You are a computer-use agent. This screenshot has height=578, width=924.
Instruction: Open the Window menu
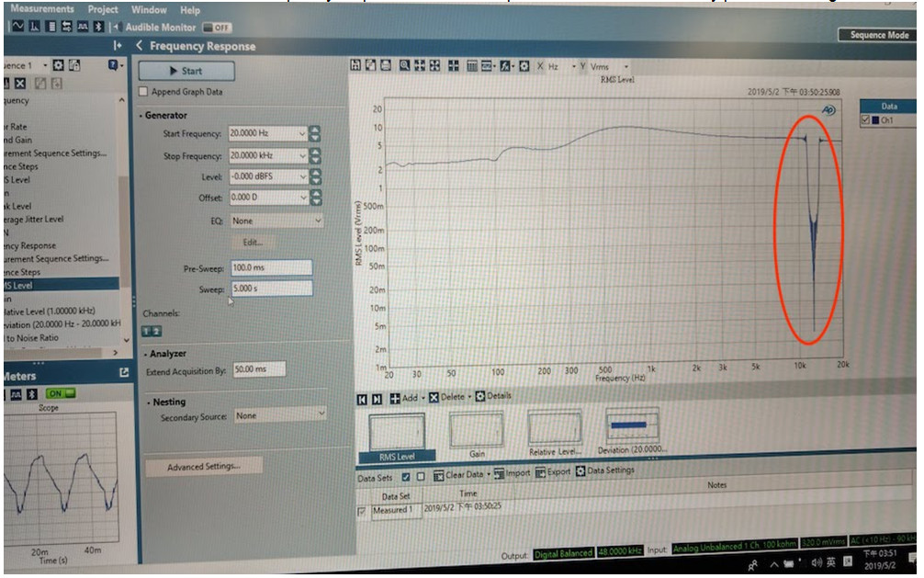coord(149,10)
